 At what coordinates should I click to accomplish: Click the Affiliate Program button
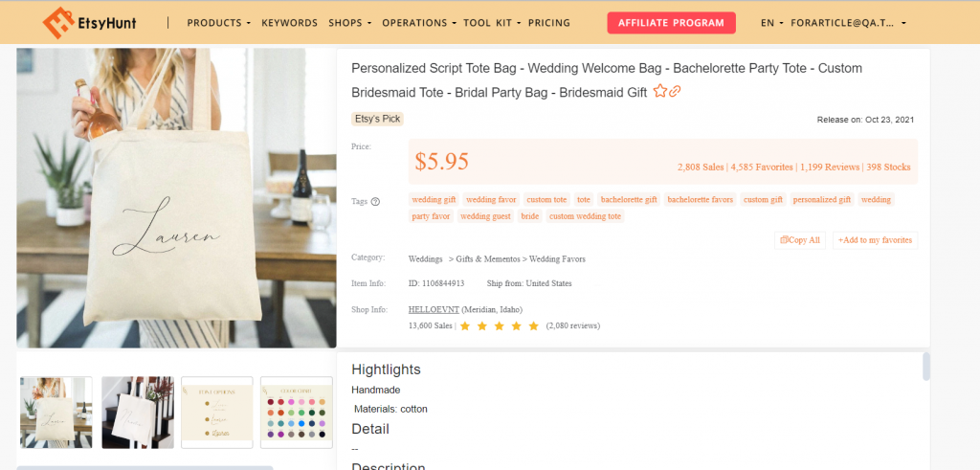point(671,23)
